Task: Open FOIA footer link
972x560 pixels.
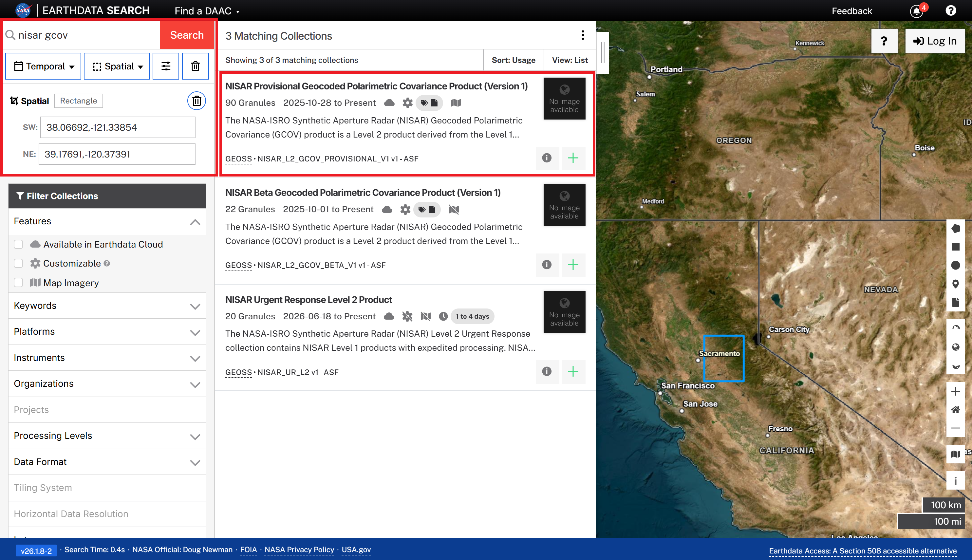Action: [248, 550]
